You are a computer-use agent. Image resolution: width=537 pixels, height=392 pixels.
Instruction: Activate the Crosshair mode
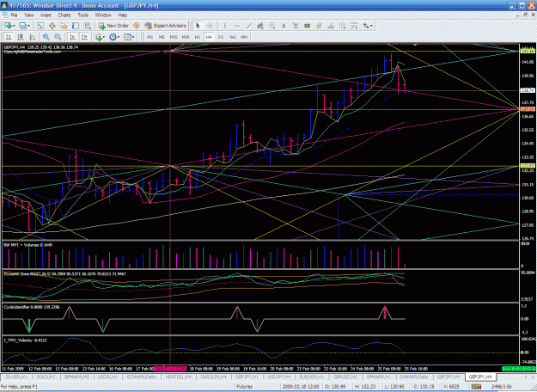pyautogui.click(x=210, y=26)
